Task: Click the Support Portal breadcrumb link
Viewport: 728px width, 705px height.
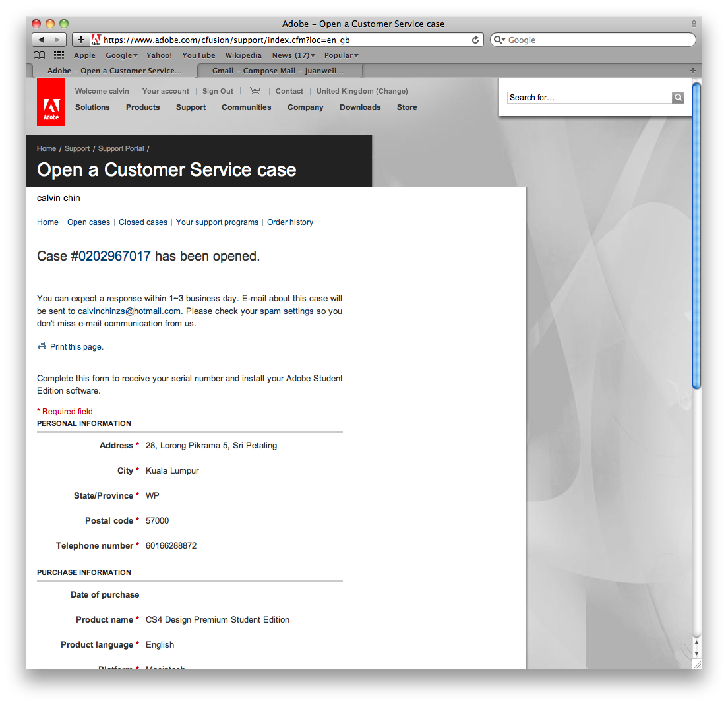Action: pos(121,148)
